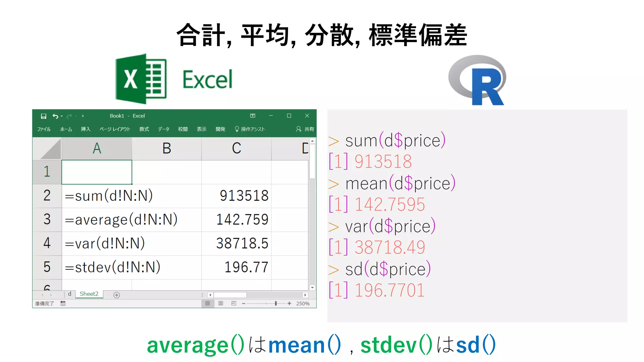Click the vertical scrollbar thumb
The width and height of the screenshot is (644, 362).
tap(312, 161)
